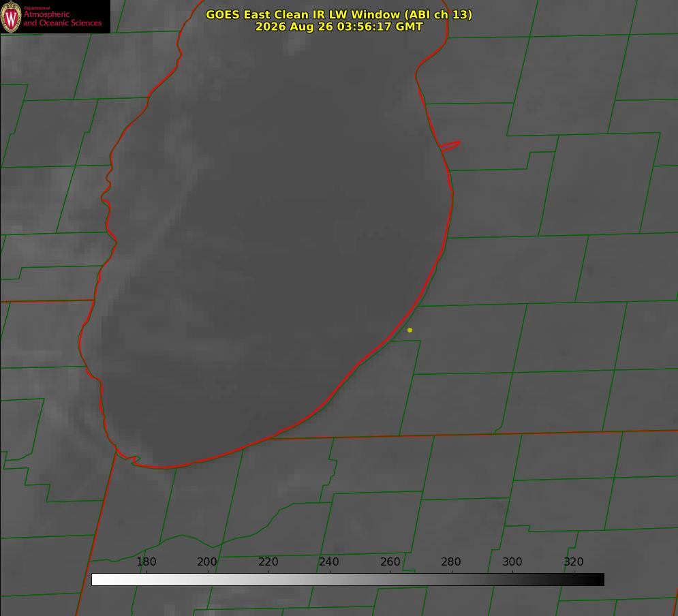This screenshot has width=678, height=616.
Task: Click the 2026 Aug 26 timestamp text
Action: click(339, 27)
